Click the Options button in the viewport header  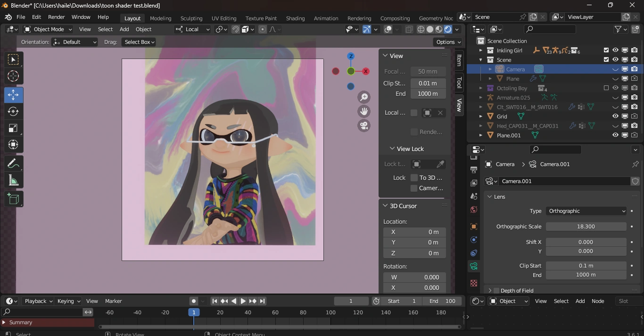[x=447, y=42]
